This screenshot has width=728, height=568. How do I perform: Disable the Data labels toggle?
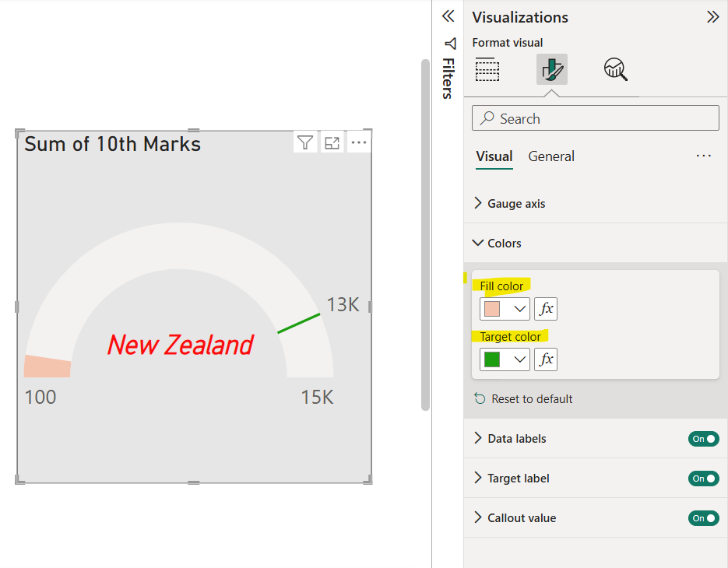point(703,439)
